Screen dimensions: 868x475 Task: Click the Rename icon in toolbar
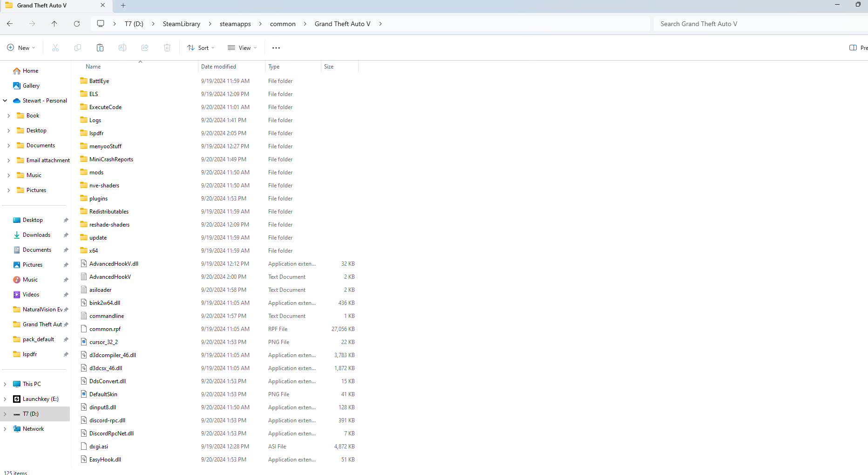click(x=122, y=48)
